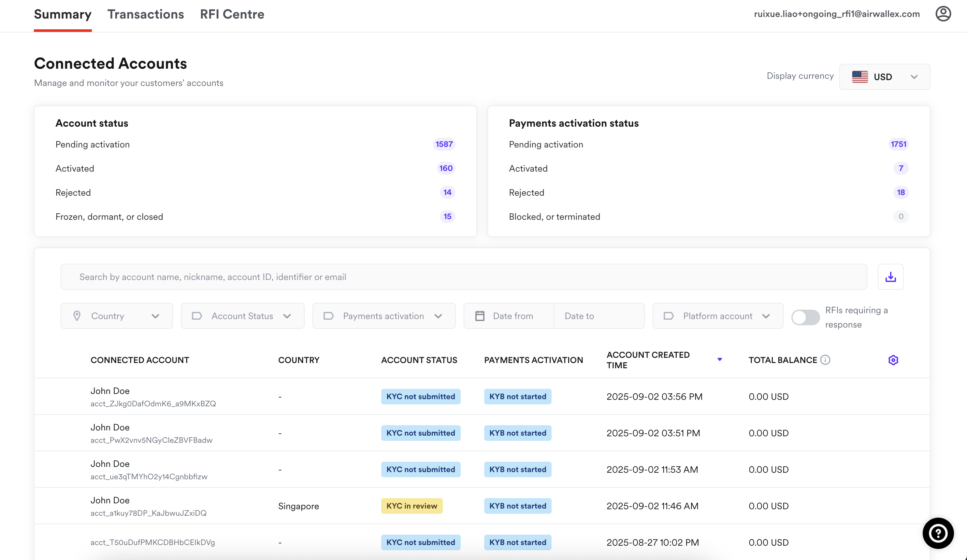Enable RFIs requiring a response toggle
The image size is (967, 560).
[x=805, y=317]
